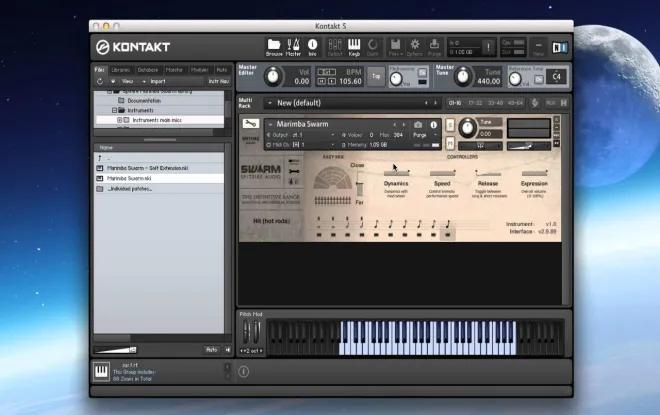This screenshot has width=660, height=415.
Task: Switch to Monitor tab
Action: pos(174,70)
